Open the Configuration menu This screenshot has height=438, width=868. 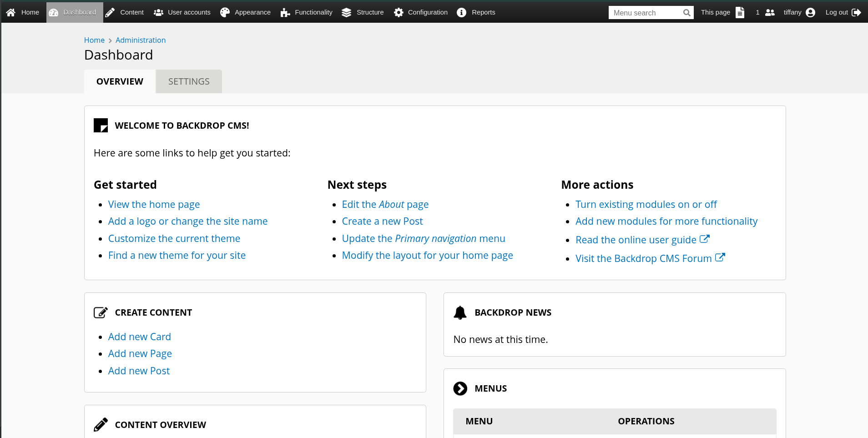421,12
